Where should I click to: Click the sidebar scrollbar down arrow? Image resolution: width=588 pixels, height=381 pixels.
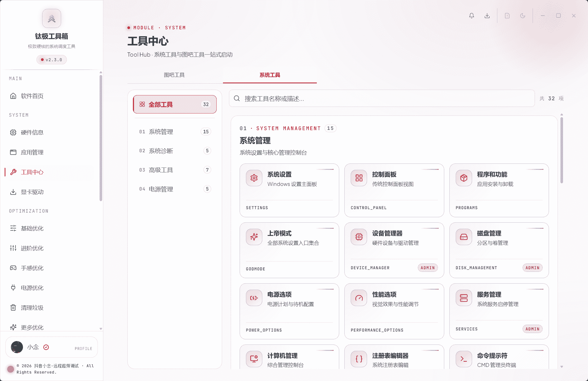[101, 328]
